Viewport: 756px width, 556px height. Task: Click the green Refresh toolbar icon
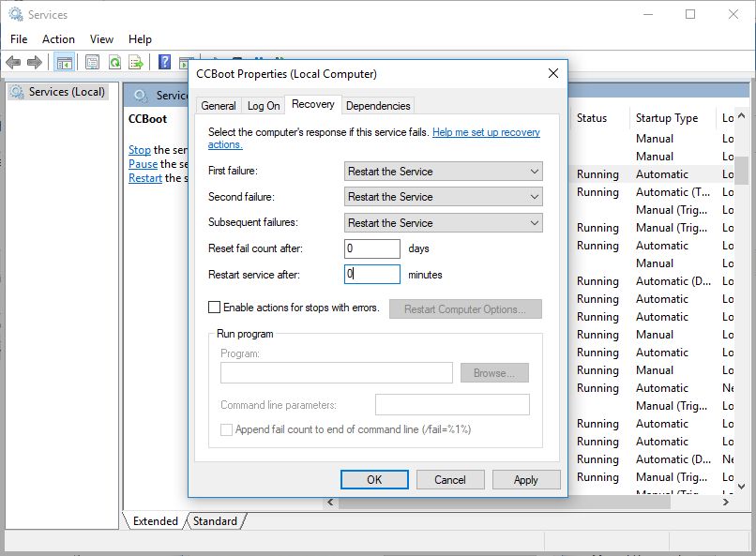click(x=114, y=62)
